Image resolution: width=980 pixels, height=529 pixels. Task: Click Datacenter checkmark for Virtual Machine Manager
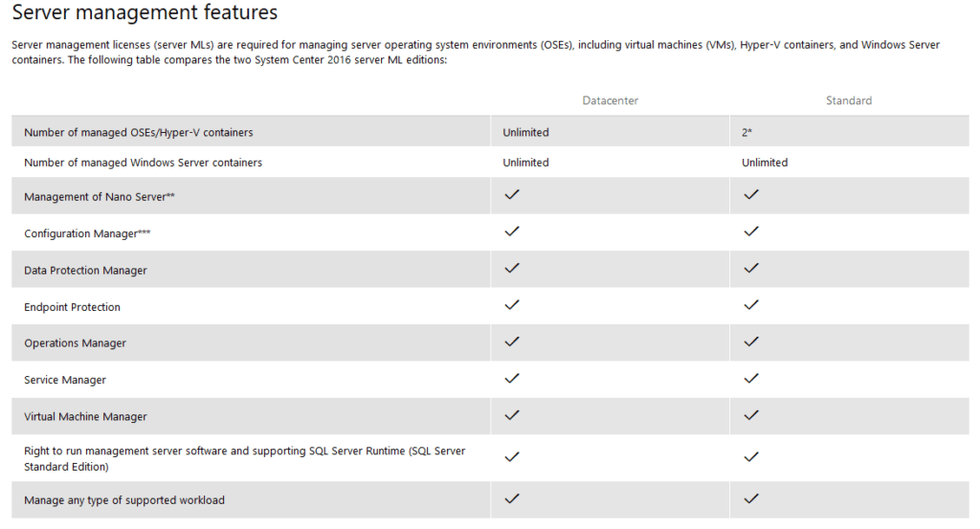[x=512, y=415]
